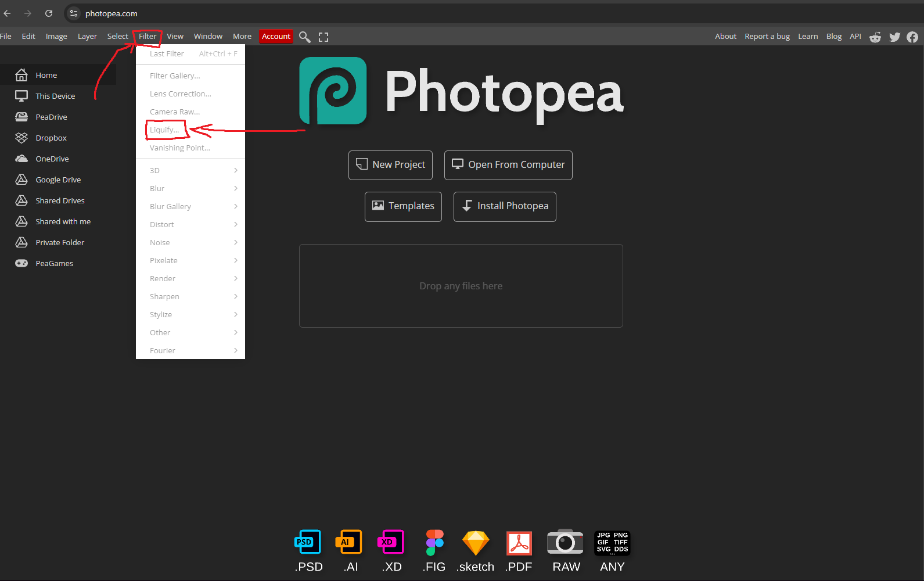
Task: Click the Photopea spiral logo
Action: 333,91
